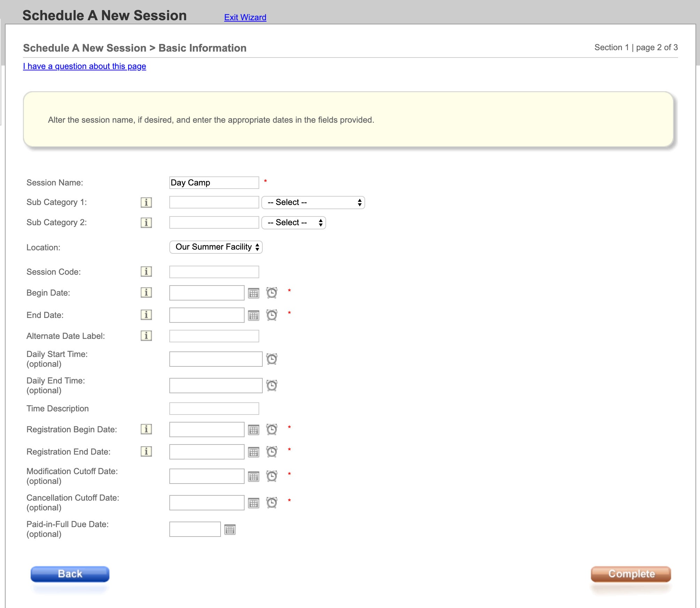Open the Location dropdown
This screenshot has width=700, height=608.
[216, 247]
